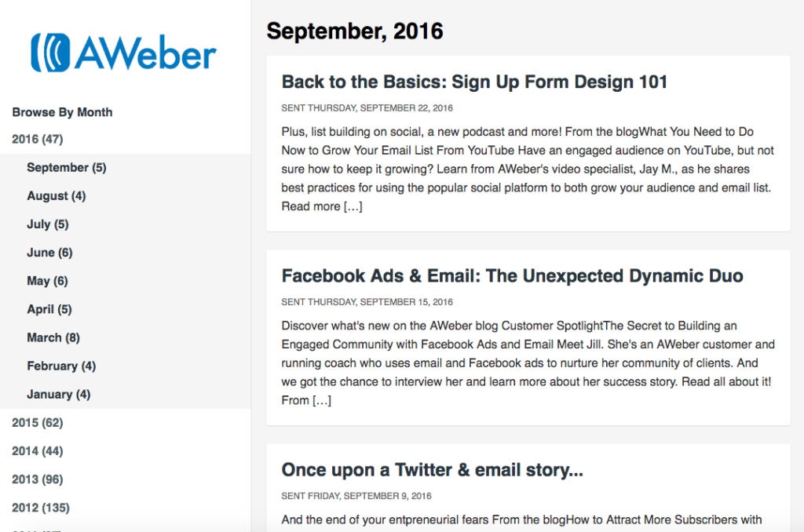804x532 pixels.
Task: Collapse the 2016 (47) year list
Action: pyautogui.click(x=38, y=140)
